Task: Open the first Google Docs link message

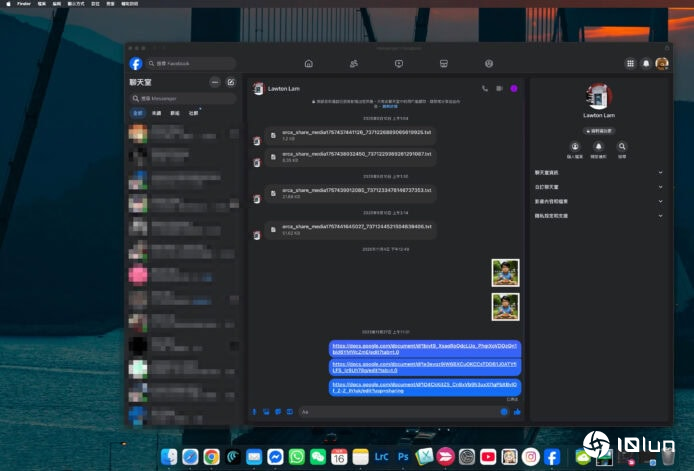Action: pos(425,349)
